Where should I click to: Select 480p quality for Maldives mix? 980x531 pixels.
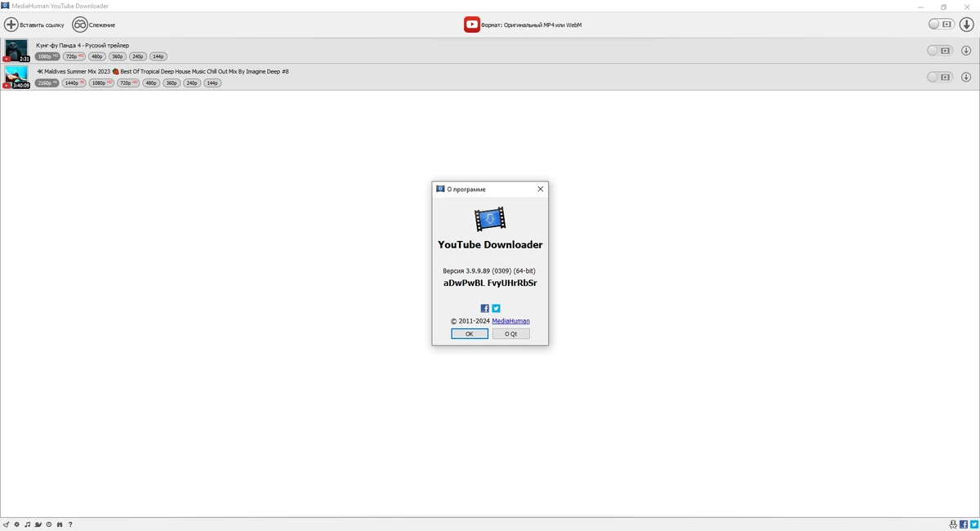(150, 83)
